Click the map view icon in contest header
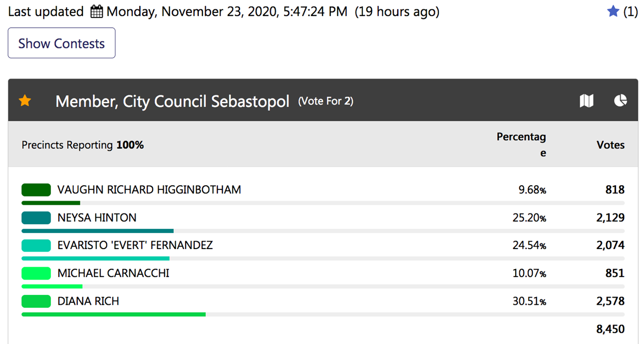644x344 pixels. pos(586,101)
